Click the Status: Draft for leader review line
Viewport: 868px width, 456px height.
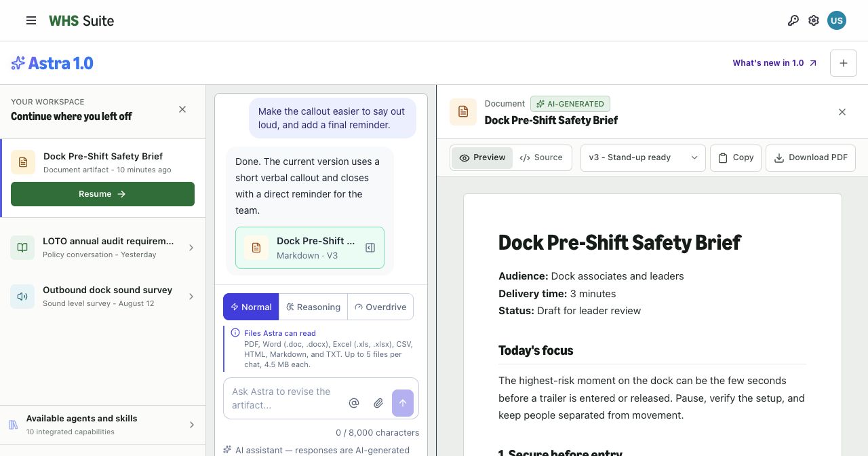pos(570,311)
